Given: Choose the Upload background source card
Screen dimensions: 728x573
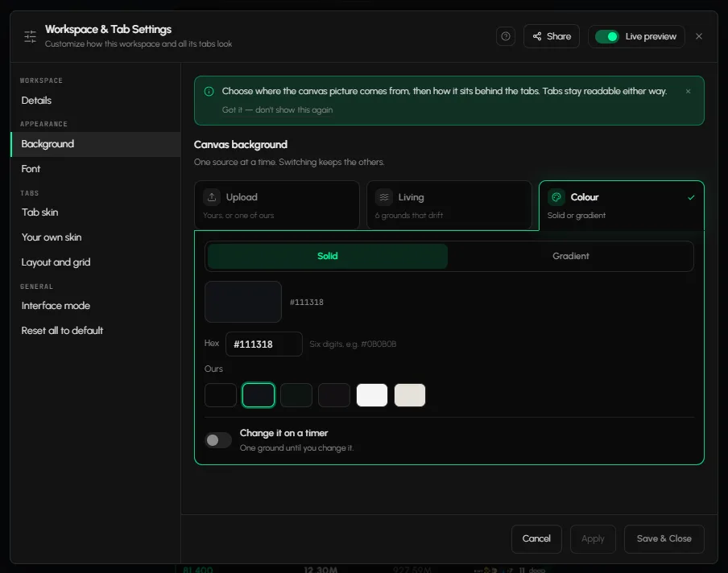Looking at the screenshot, I should pyautogui.click(x=277, y=205).
